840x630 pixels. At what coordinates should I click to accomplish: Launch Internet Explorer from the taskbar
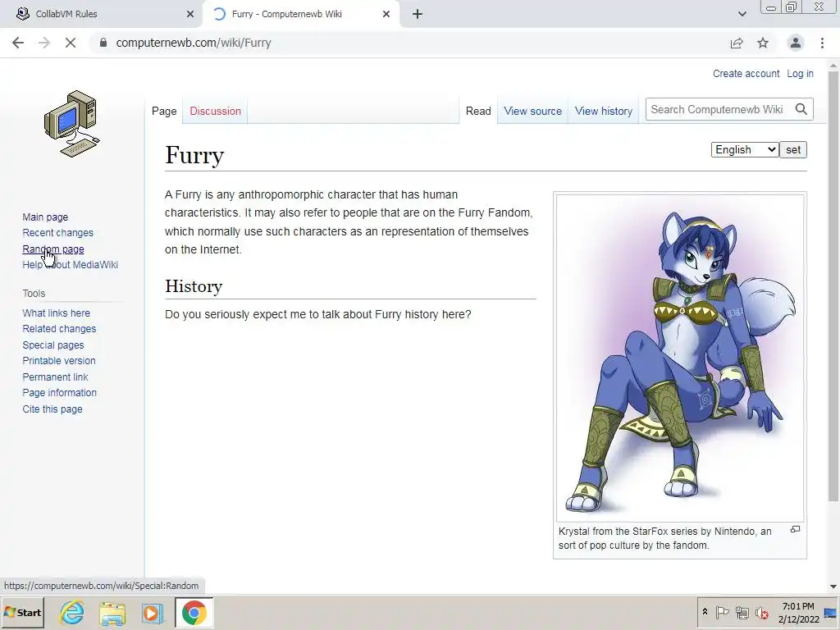(x=72, y=613)
